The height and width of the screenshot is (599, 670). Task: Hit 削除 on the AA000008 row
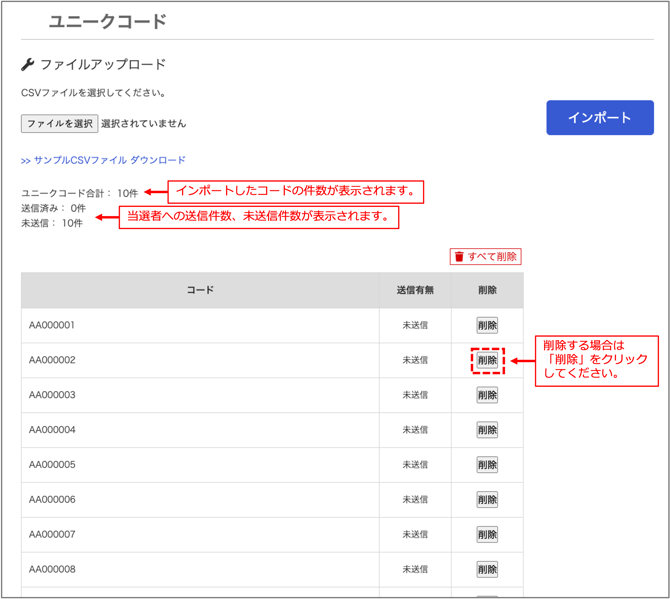tap(487, 570)
